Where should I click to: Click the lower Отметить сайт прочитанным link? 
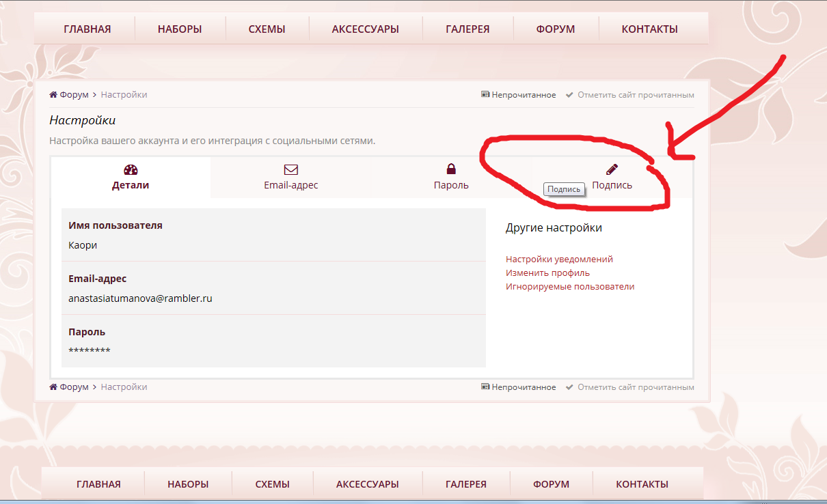coord(635,387)
